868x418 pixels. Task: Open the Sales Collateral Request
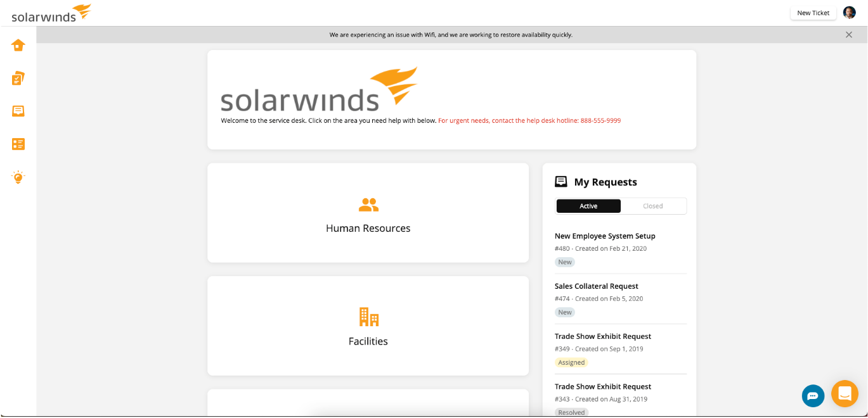[x=596, y=286]
